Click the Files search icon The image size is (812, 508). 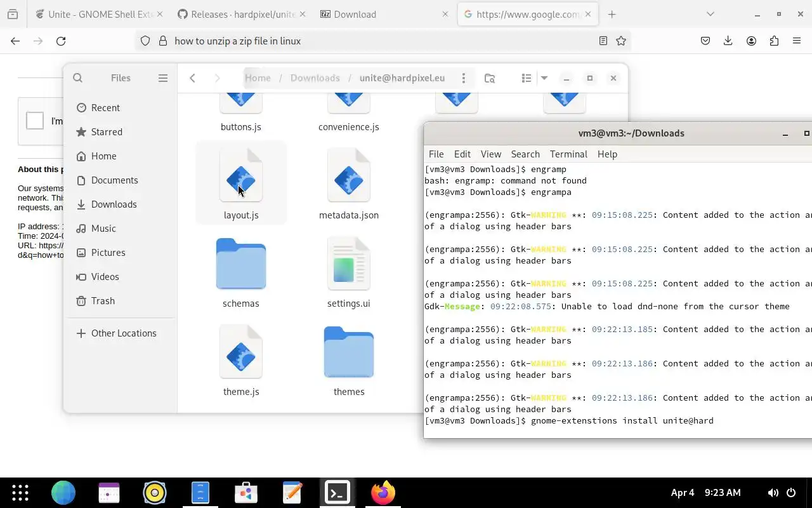click(x=77, y=78)
